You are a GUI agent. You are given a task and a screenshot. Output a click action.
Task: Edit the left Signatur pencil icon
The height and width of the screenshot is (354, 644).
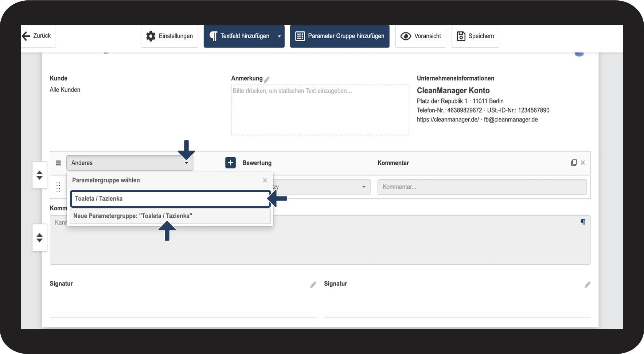point(313,285)
